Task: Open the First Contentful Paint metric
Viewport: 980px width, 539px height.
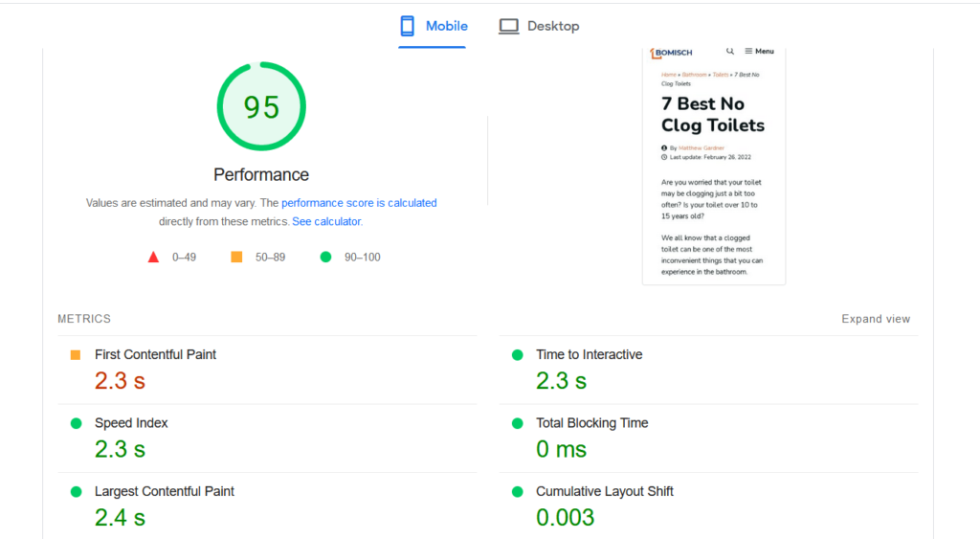Action: point(155,354)
